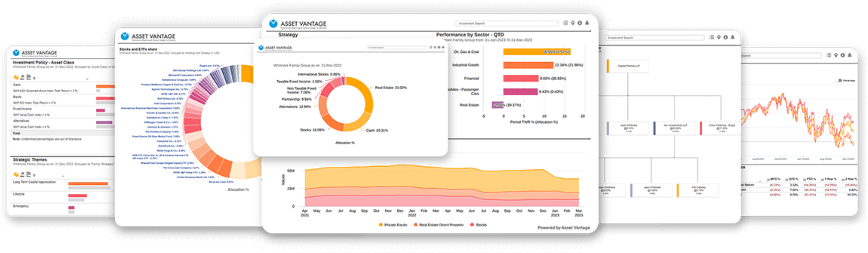
Task: Open the Powered by Asset Vantage link
Action: tap(564, 228)
